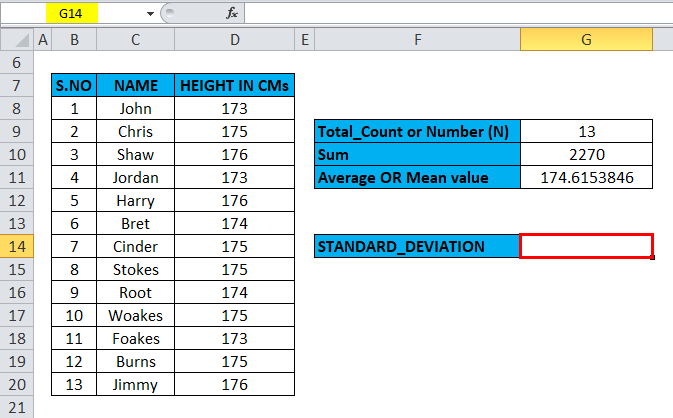Image resolution: width=673 pixels, height=418 pixels.
Task: Click the formula bar expand knob
Action: [170, 12]
